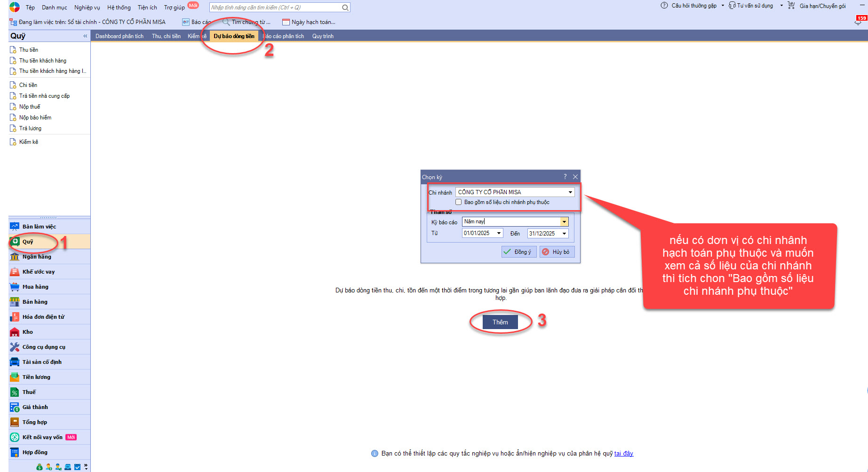This screenshot has height=472, width=868.
Task: Expand the Chi nhánh dropdown
Action: tap(570, 192)
